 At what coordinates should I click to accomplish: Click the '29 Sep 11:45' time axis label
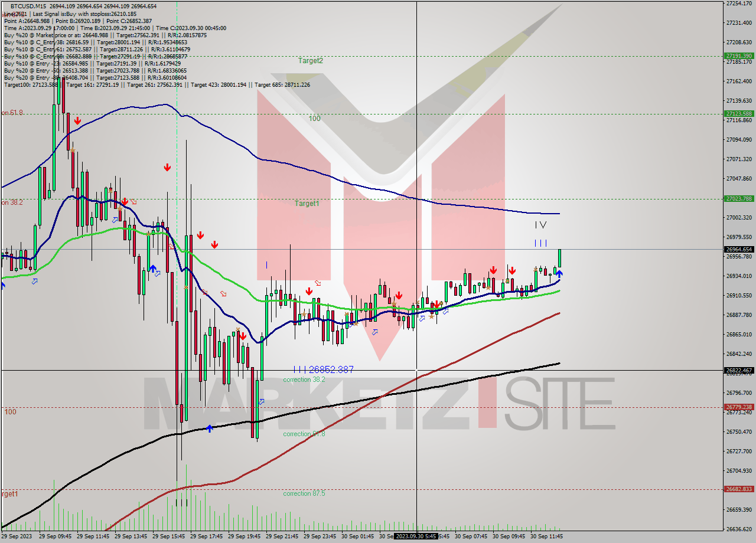tap(93, 537)
